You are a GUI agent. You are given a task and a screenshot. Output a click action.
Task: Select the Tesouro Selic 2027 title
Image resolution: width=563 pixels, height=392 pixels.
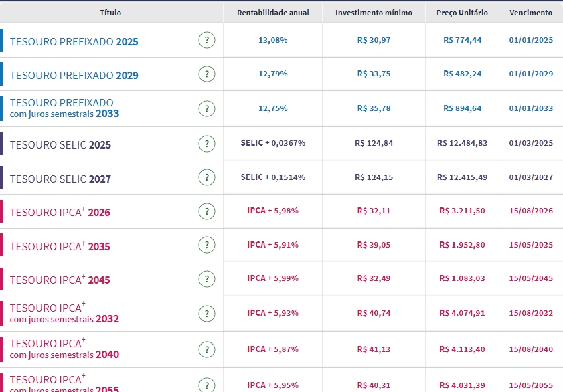60,179
